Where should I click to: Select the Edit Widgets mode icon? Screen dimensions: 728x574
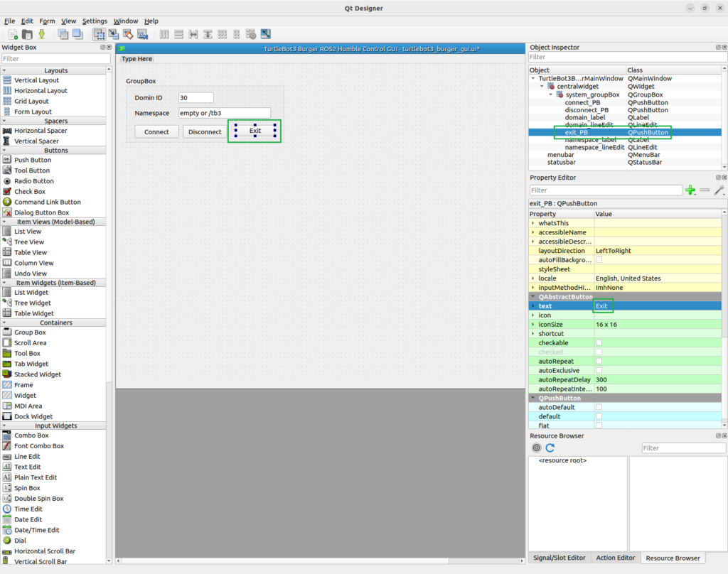tap(99, 34)
